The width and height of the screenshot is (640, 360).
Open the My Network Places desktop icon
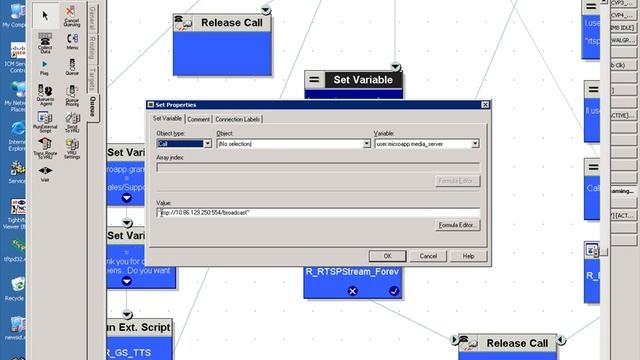pos(16,96)
